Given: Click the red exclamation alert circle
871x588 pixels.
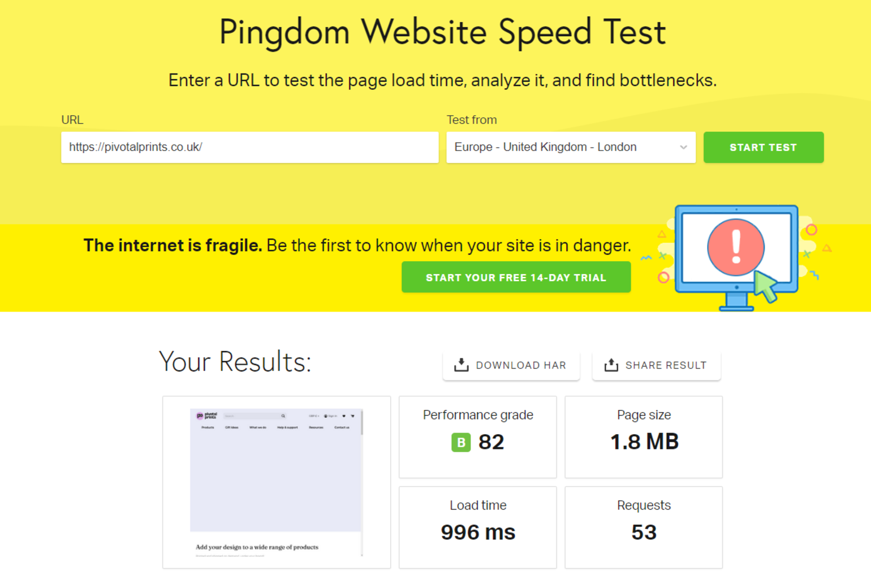Looking at the screenshot, I should pos(735,248).
